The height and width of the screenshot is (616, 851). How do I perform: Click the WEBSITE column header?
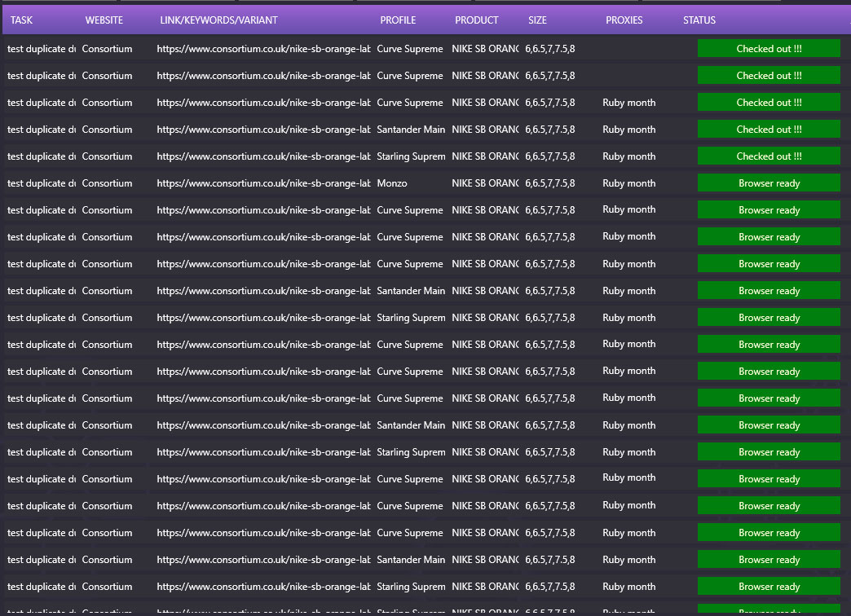tap(104, 20)
